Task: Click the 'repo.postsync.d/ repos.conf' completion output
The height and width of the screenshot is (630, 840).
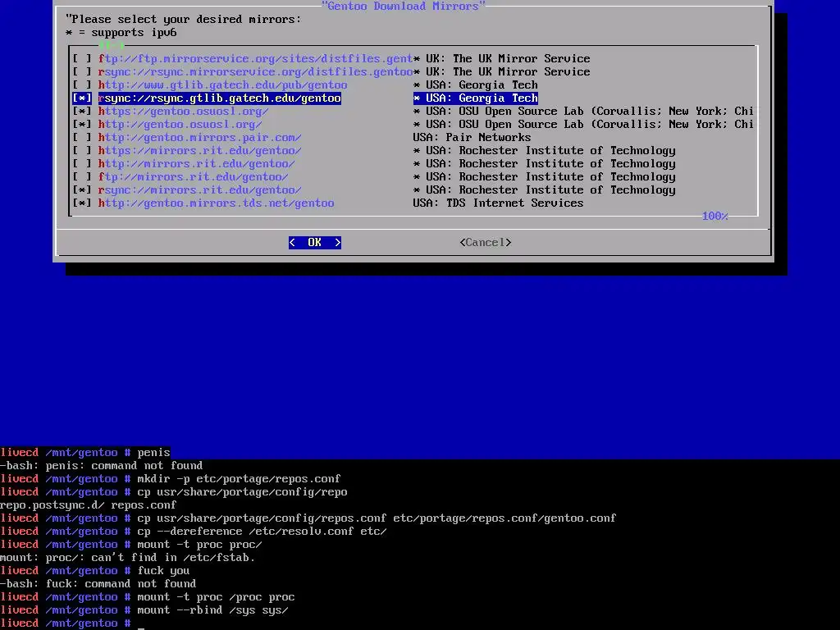Action: (89, 504)
